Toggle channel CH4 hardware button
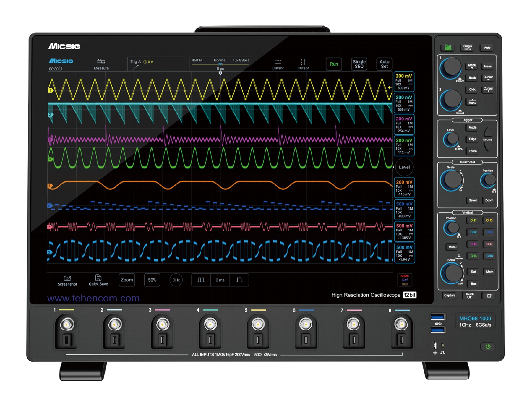532x399 pixels. [473, 256]
